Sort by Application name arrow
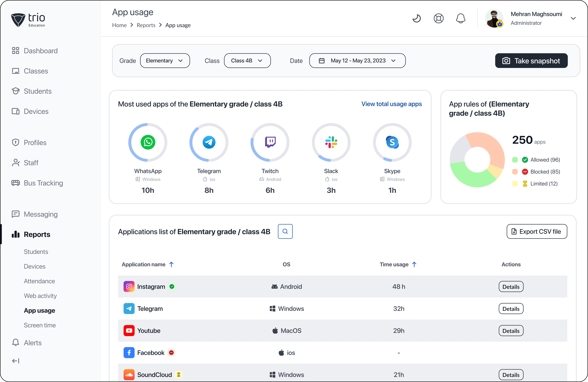The height and width of the screenshot is (382, 588). (x=171, y=264)
